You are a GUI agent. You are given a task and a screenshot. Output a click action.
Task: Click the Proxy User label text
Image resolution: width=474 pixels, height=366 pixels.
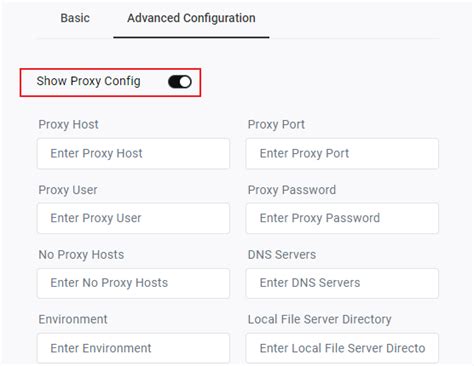68,190
